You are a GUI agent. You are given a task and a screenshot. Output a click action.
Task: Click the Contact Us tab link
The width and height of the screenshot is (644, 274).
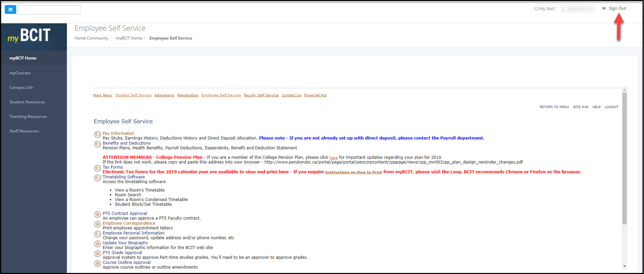291,95
